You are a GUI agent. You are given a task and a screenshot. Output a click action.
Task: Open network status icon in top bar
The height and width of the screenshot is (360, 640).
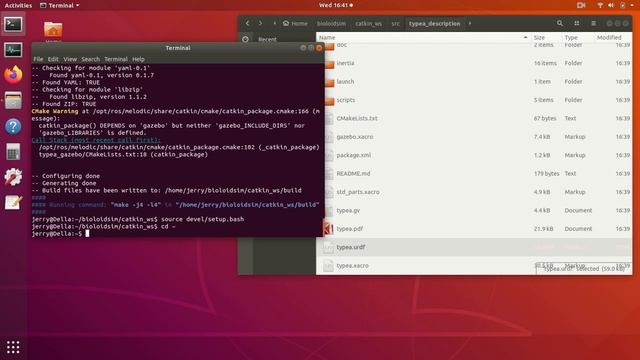600,5
